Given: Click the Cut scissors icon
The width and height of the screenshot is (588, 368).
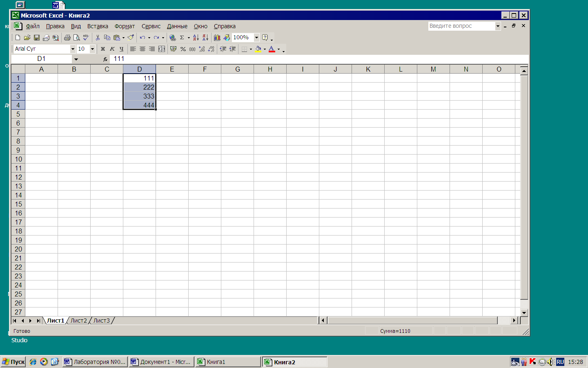Looking at the screenshot, I should tap(98, 38).
